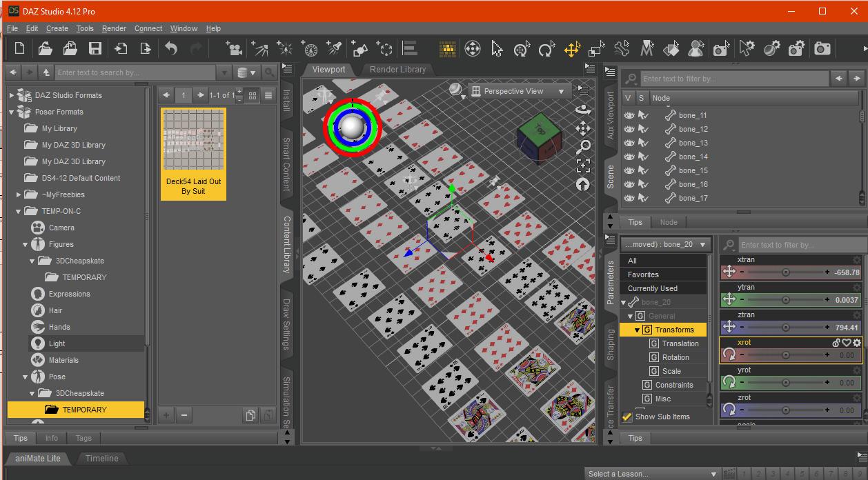
Task: Select the Currently Used filter
Action: pyautogui.click(x=663, y=288)
